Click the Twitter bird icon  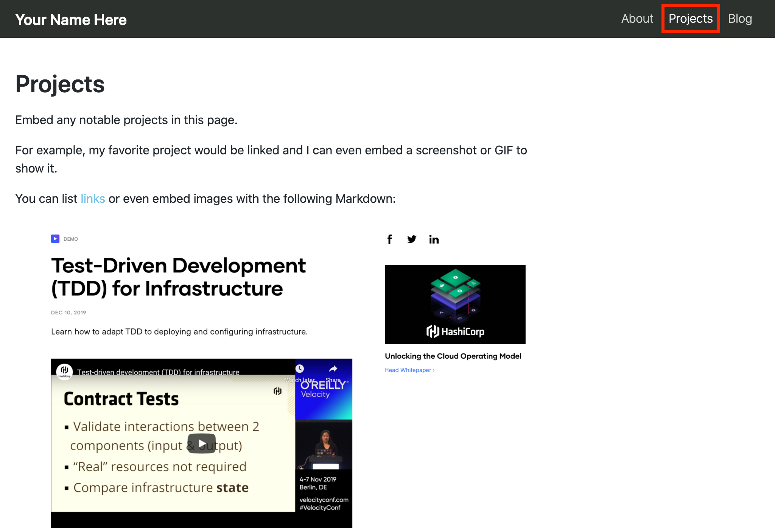click(x=412, y=239)
